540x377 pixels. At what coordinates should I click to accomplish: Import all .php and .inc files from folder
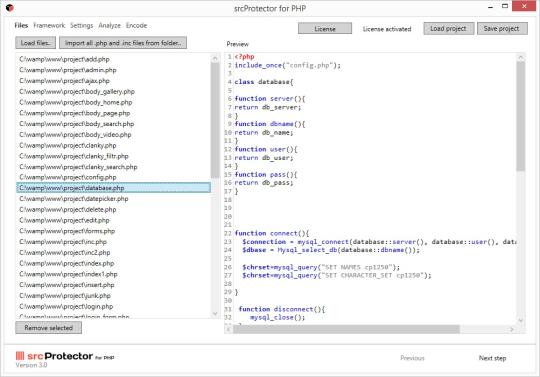tap(123, 43)
